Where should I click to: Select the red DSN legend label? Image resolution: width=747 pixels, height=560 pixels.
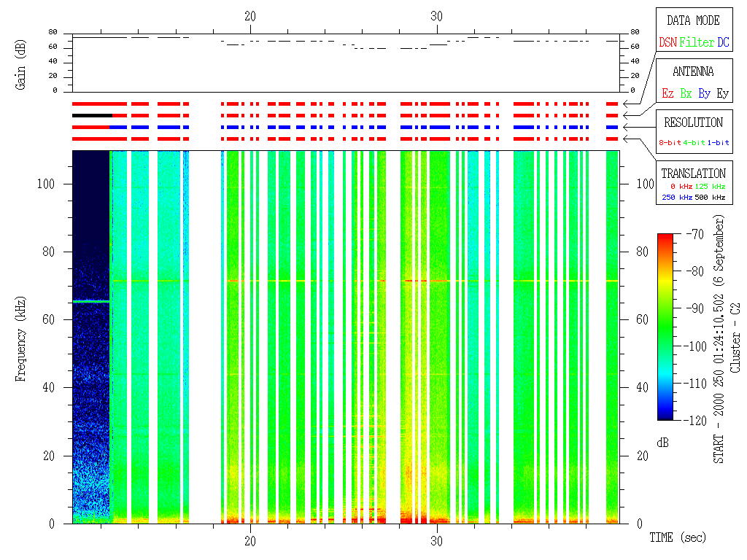[x=667, y=42]
